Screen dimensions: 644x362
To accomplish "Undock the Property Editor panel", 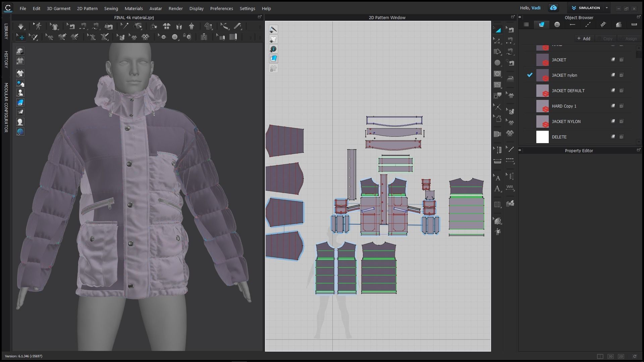I will 638,150.
